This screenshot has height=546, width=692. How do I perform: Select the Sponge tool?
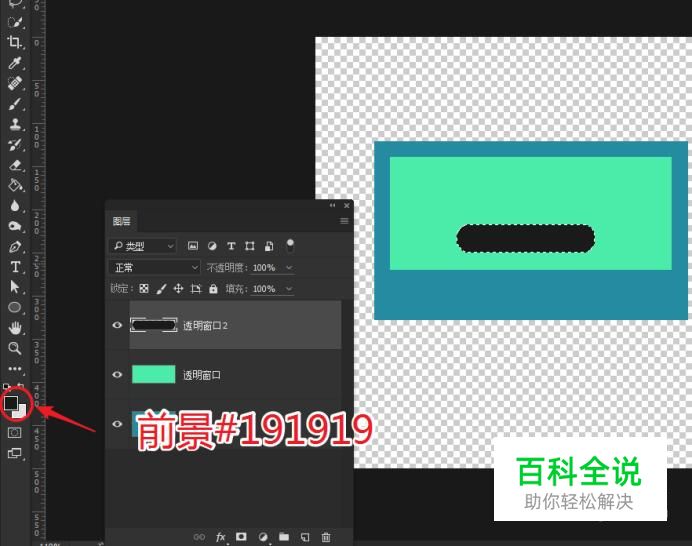15,226
